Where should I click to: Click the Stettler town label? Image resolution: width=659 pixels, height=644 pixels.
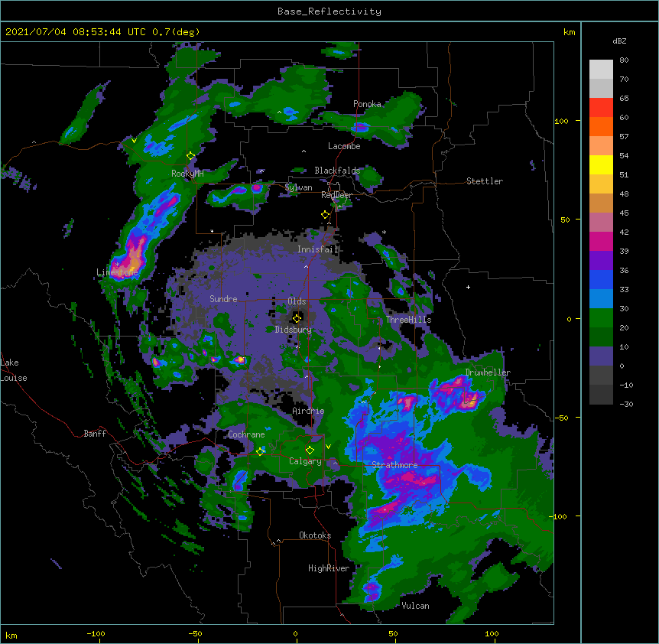click(x=485, y=181)
